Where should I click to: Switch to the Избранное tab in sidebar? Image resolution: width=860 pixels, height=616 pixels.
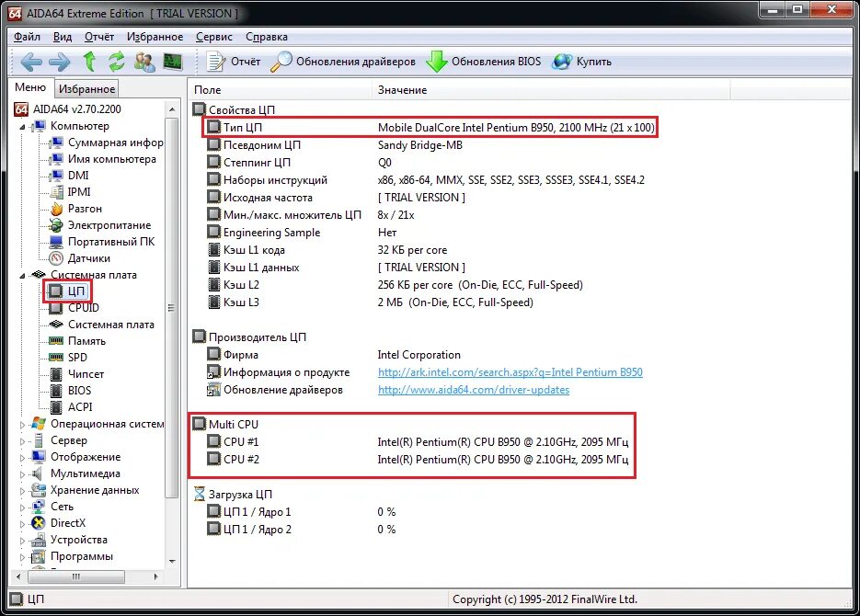click(86, 89)
